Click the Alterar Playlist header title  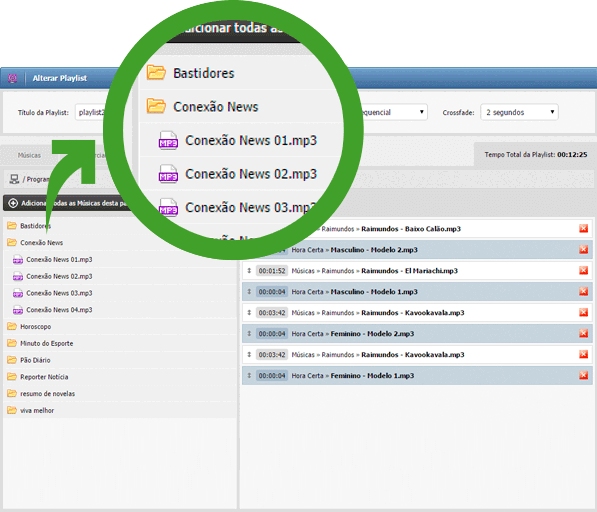coord(60,78)
